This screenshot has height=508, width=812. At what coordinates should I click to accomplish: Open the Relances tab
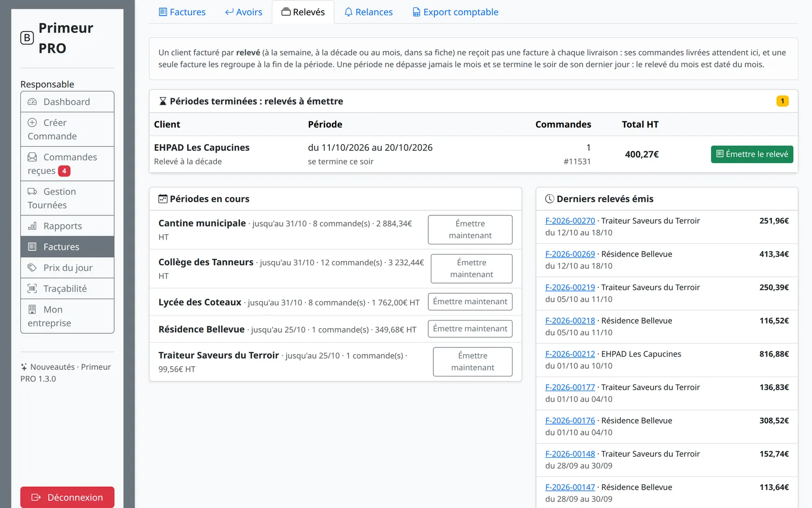tap(368, 12)
